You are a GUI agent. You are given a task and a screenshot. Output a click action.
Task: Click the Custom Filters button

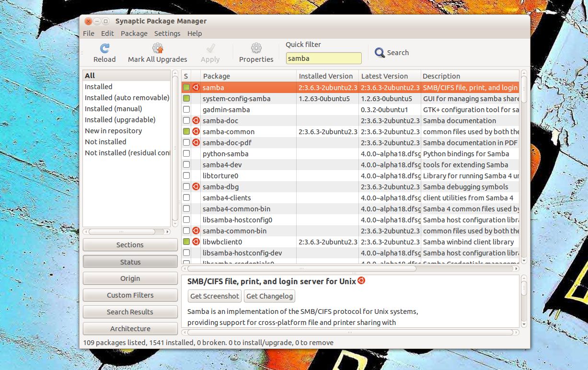coord(130,295)
